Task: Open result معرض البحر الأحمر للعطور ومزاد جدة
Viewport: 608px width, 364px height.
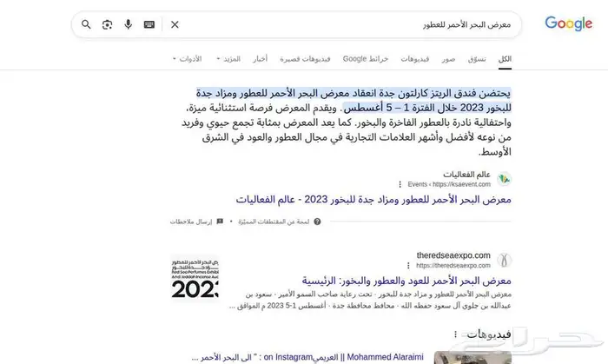Action: (x=373, y=200)
